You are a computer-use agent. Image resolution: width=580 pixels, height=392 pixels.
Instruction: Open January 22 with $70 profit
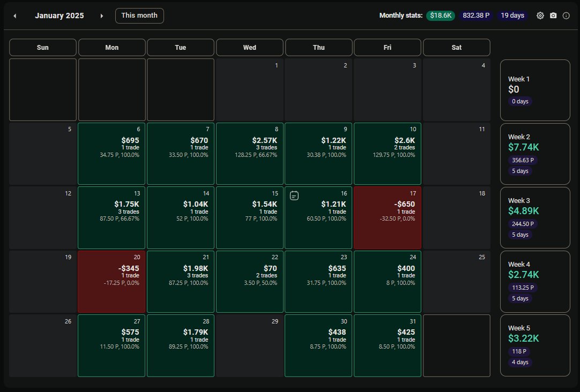point(250,282)
